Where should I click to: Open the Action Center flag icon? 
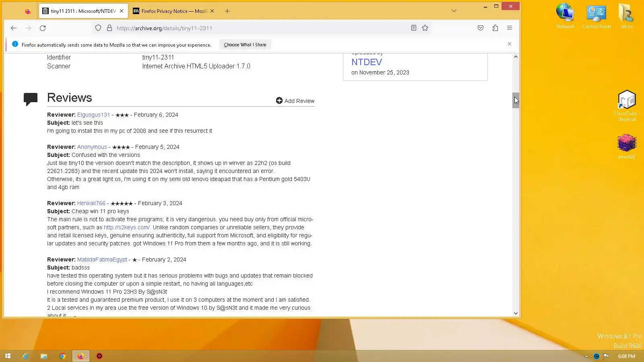point(606,356)
